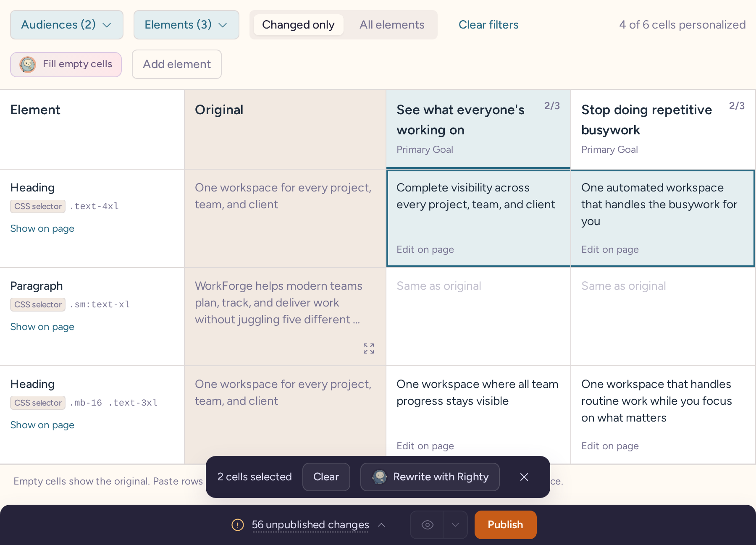This screenshot has width=756, height=545.
Task: Publish the changes
Action: point(505,525)
